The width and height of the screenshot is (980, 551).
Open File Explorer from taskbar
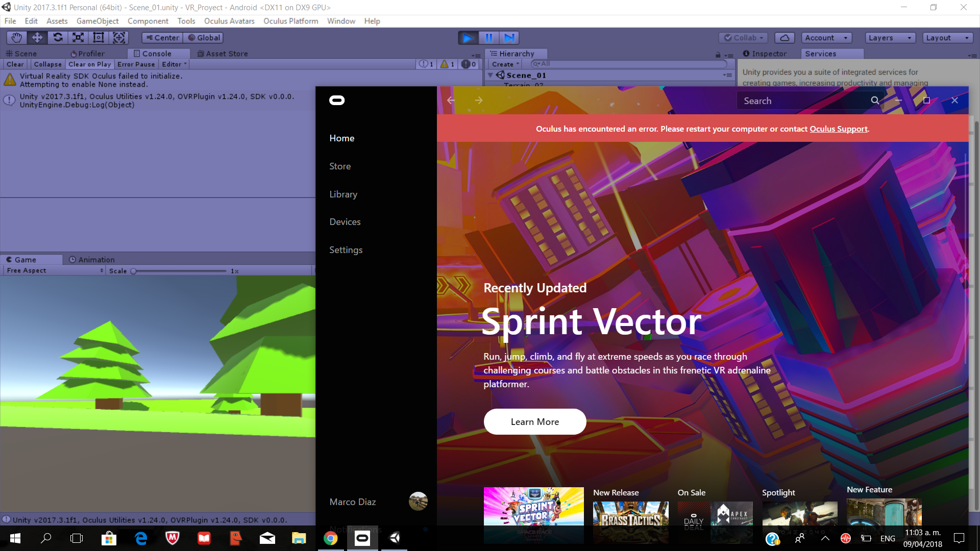(299, 538)
